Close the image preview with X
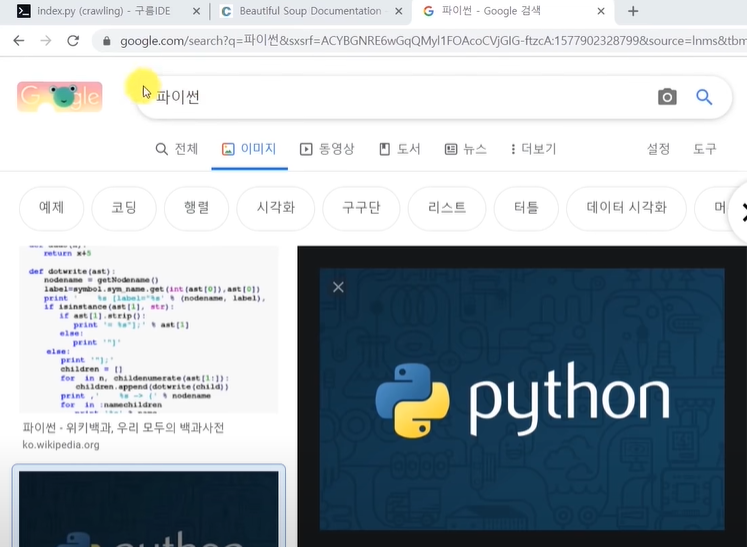The width and height of the screenshot is (747, 547). (338, 287)
